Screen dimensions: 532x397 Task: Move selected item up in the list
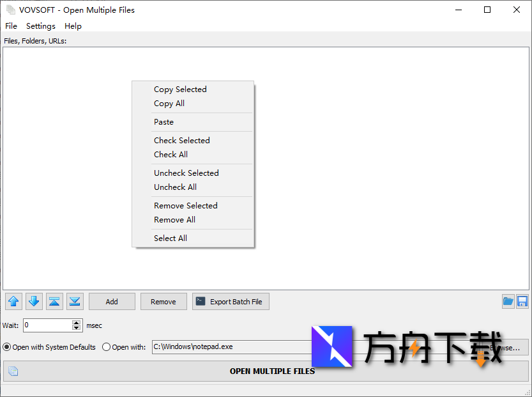tap(13, 301)
